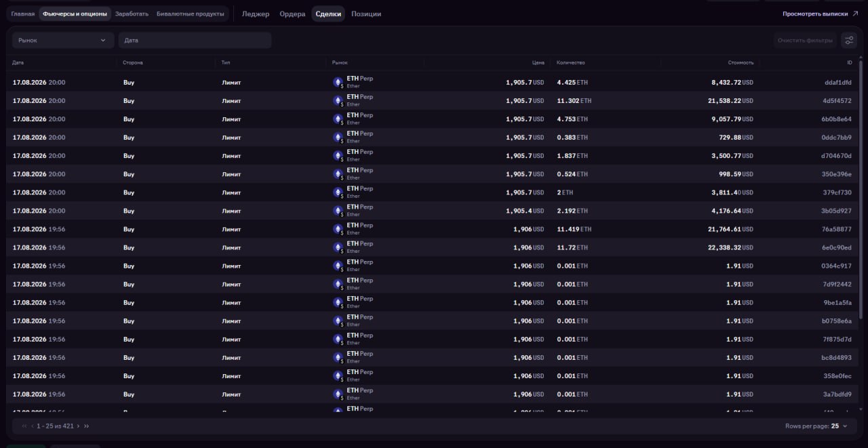Click the ETH icon in row 6b0b8e64
Viewport: 868px width, 448px height.
point(338,119)
